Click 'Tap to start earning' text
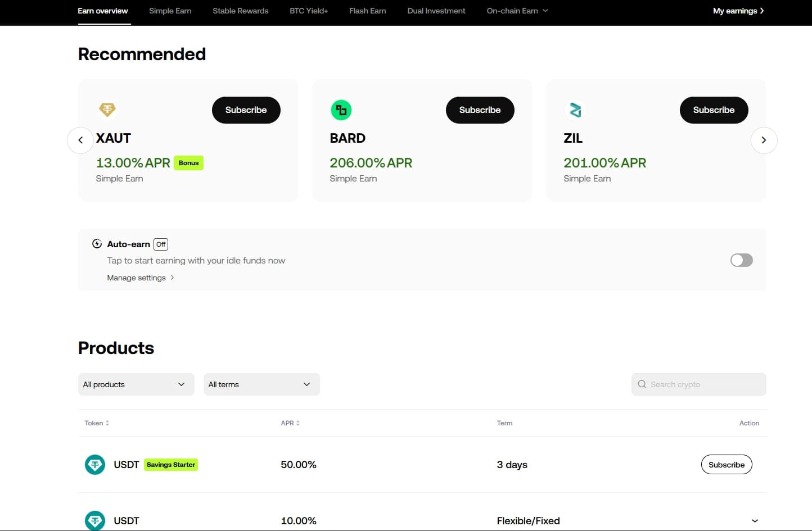Image resolution: width=812 pixels, height=531 pixels. tap(196, 261)
